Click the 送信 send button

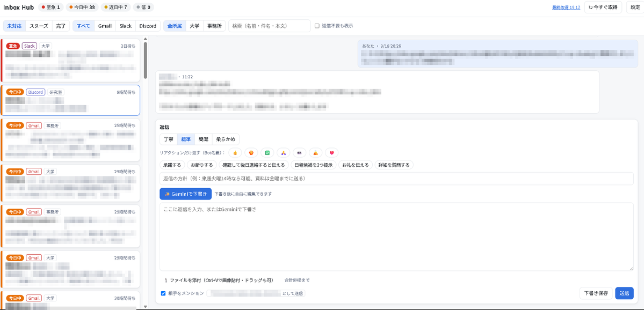point(624,293)
